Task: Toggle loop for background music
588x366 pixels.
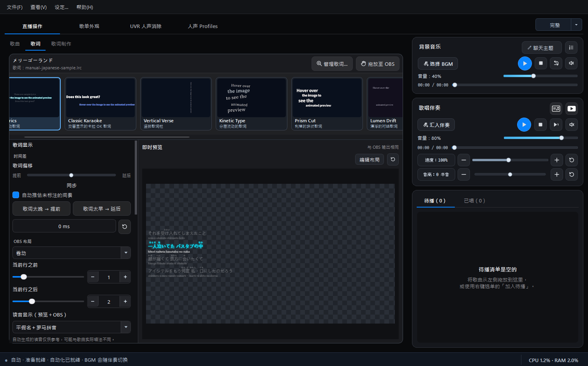Action: 556,63
